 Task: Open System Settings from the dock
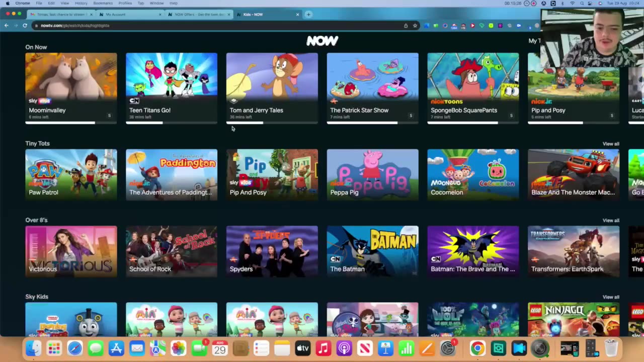(448, 348)
